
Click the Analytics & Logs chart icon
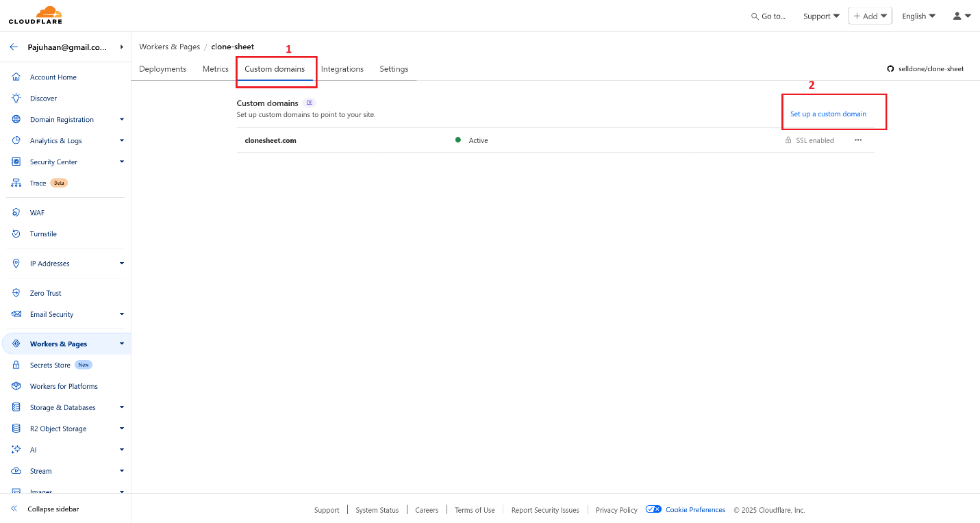pos(16,141)
